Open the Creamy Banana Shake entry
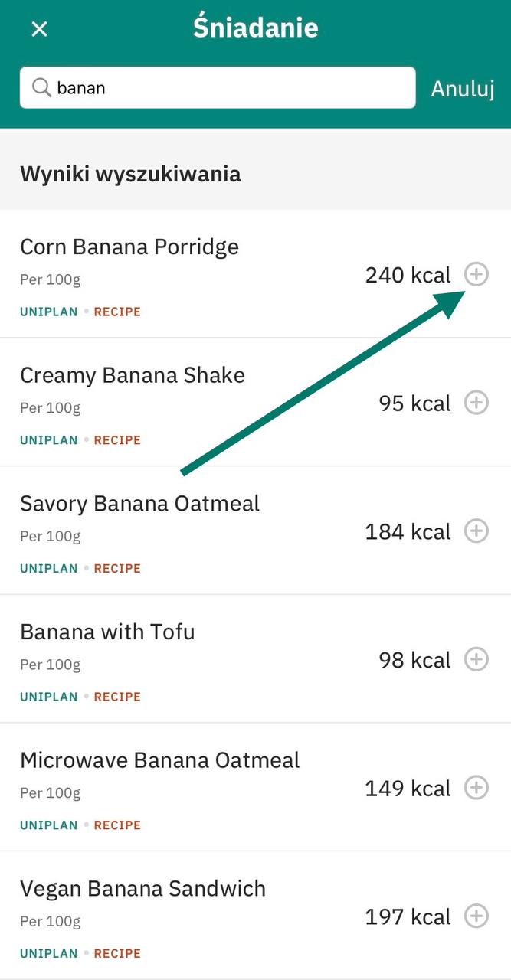511x980 pixels. pyautogui.click(x=133, y=376)
